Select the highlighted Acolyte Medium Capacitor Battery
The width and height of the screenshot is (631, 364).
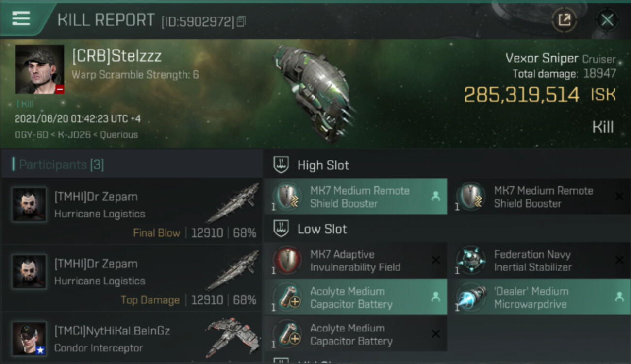355,297
